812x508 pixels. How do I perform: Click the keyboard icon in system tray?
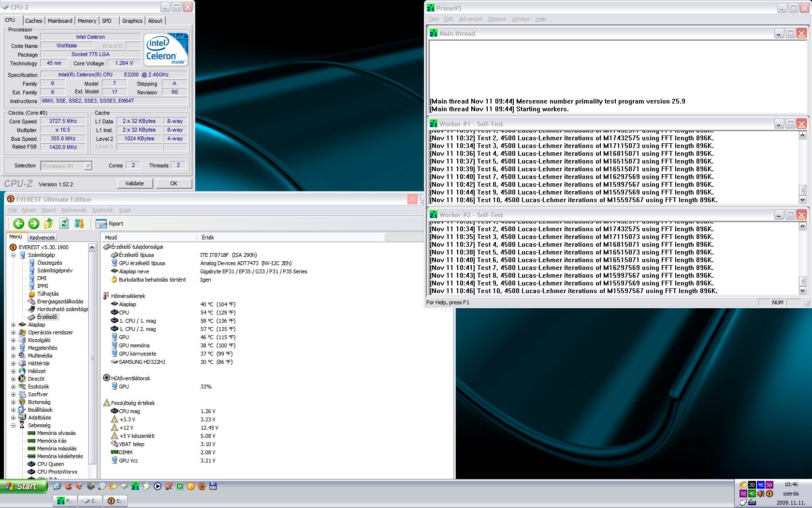[752, 503]
